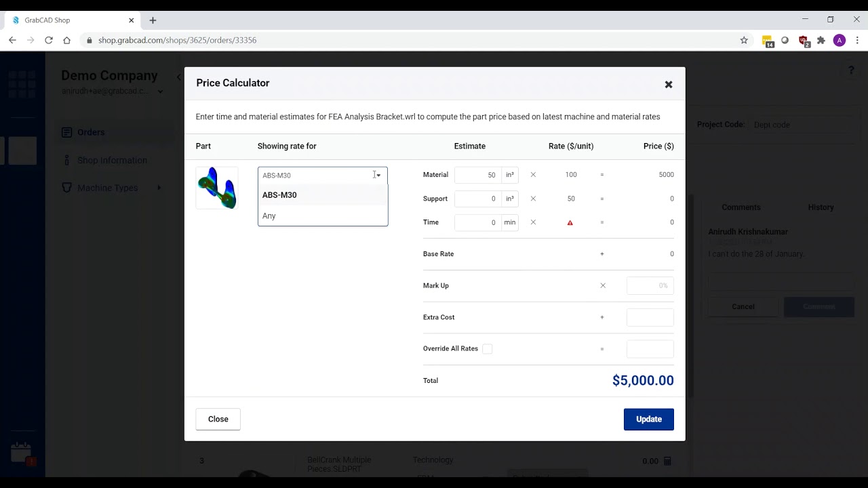Open Orders in the sidebar
This screenshot has width=868, height=488.
[91, 132]
